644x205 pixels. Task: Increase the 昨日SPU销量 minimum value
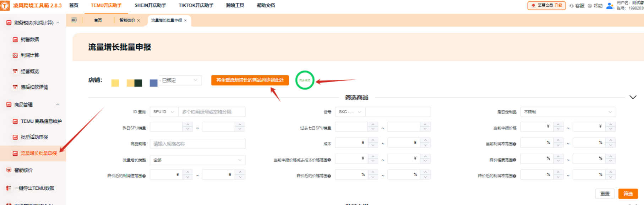[187, 124]
